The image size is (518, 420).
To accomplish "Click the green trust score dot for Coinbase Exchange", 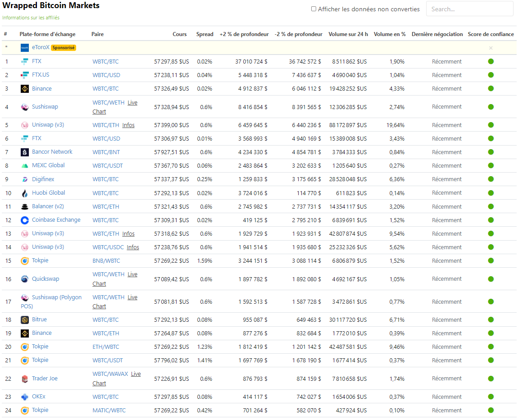I will [x=491, y=220].
